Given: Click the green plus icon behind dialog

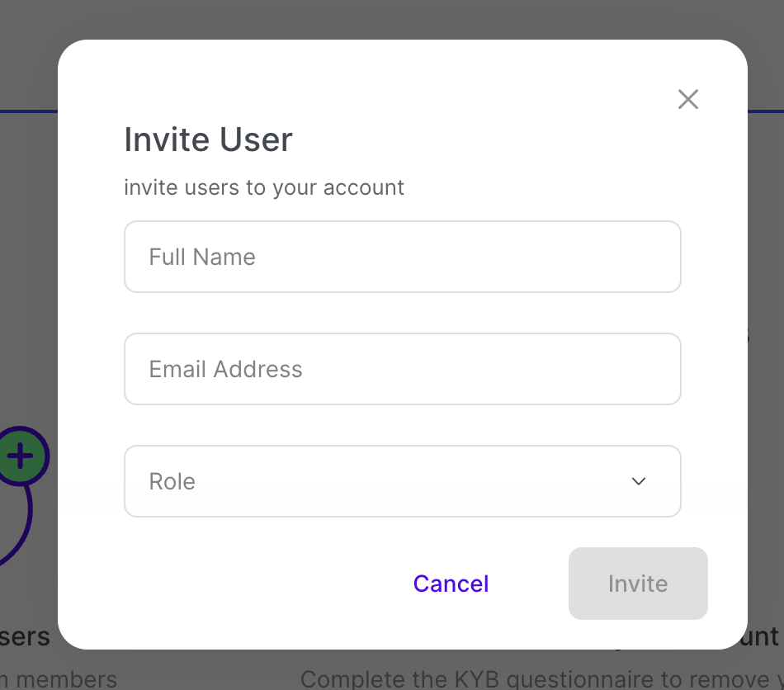Looking at the screenshot, I should 21,456.
